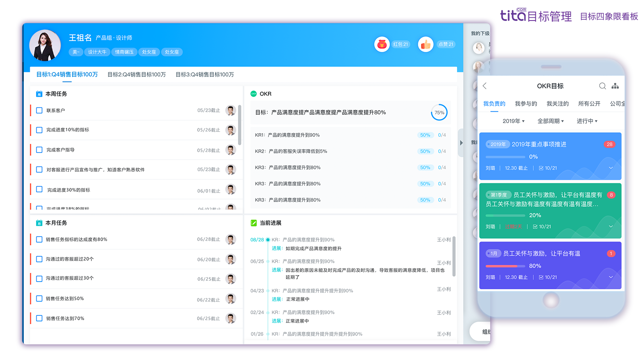Click the first subordinate avatar in the 我的下级 sidebar
Screen dimensions: 644x362
tap(479, 48)
